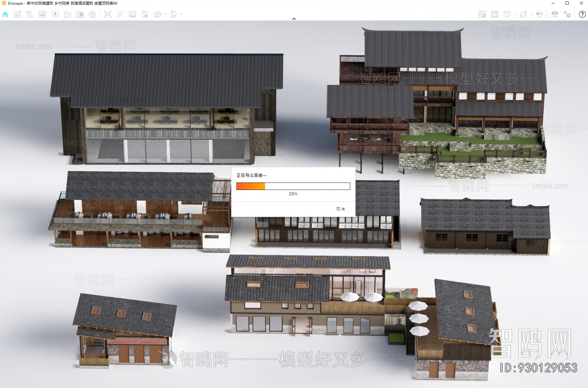The height and width of the screenshot is (388, 588).
Task: Open General Settings gears icon
Action: click(x=567, y=15)
